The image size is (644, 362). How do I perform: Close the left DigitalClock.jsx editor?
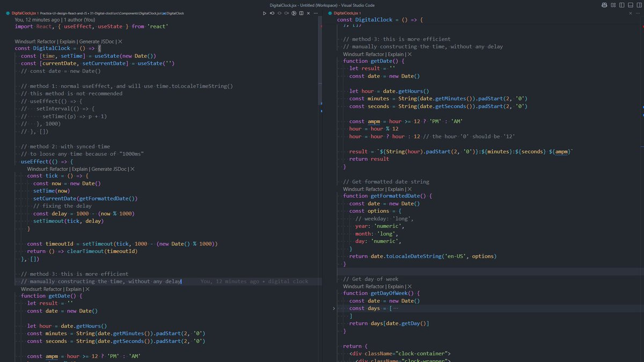[x=308, y=13]
